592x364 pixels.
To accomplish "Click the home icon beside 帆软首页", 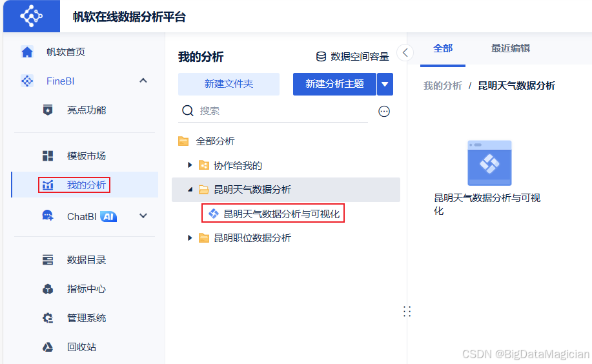I will 27,52.
